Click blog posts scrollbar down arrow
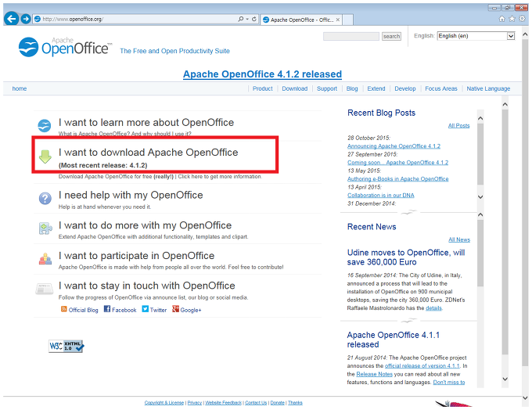Image resolution: width=532 pixels, height=410 pixels. 480,197
